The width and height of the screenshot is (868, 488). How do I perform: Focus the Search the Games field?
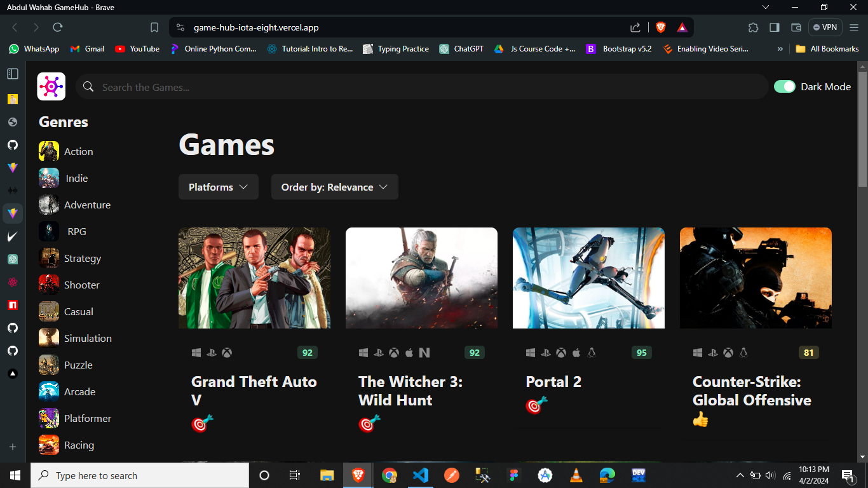[x=422, y=86]
